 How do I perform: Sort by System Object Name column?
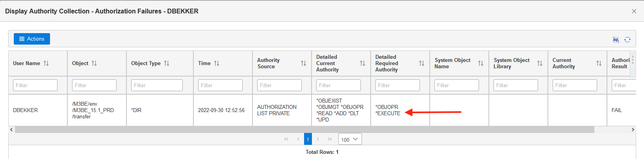[x=481, y=63]
